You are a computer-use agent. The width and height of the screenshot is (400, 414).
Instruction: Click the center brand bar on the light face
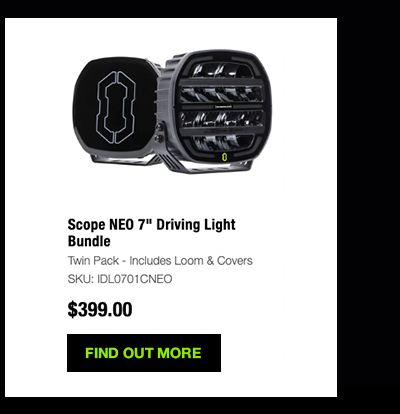tap(222, 107)
